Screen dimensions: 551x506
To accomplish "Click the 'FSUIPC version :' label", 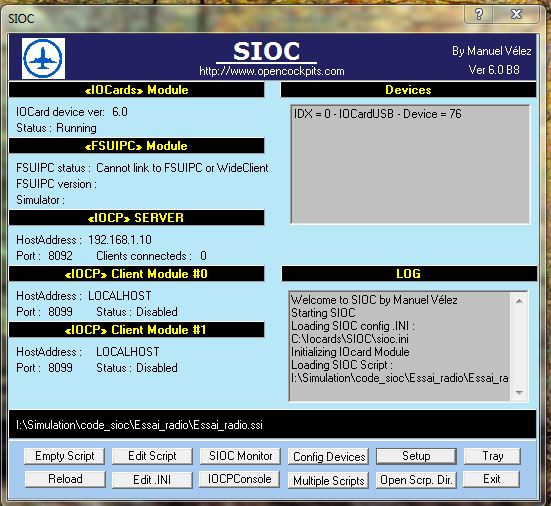I will point(56,184).
